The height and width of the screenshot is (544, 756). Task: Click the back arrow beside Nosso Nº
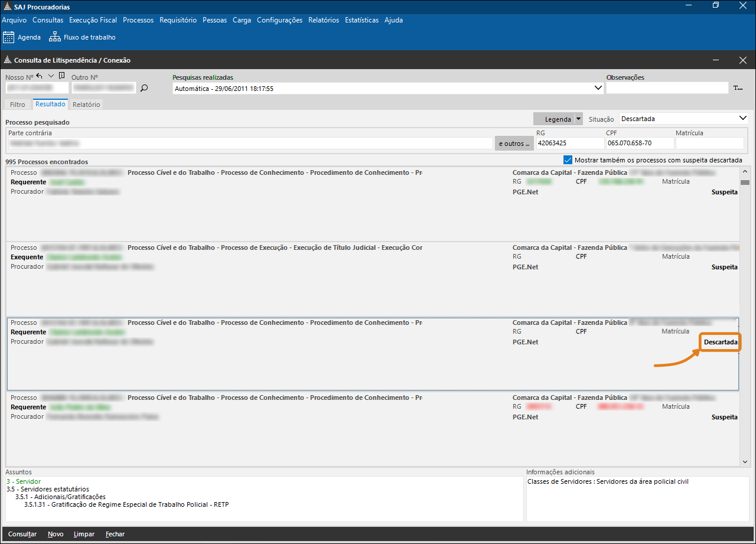pos(40,76)
